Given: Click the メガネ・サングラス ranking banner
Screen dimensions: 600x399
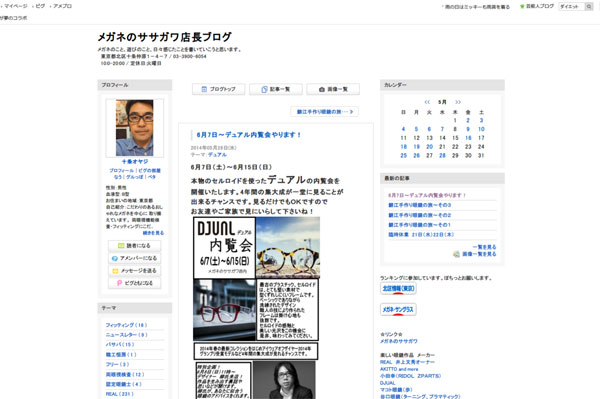Looking at the screenshot, I should [398, 309].
